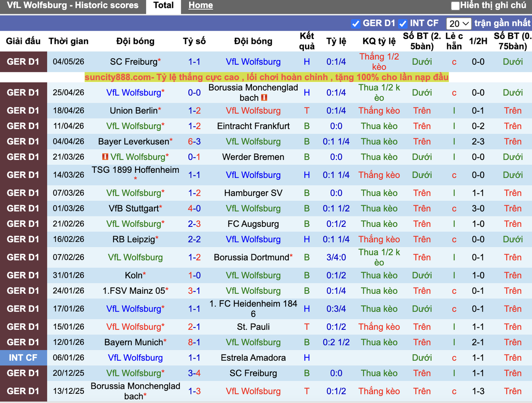This screenshot has width=532, height=403.
Task: Click the Lẻ chẵn column header
Action: click(x=454, y=41)
